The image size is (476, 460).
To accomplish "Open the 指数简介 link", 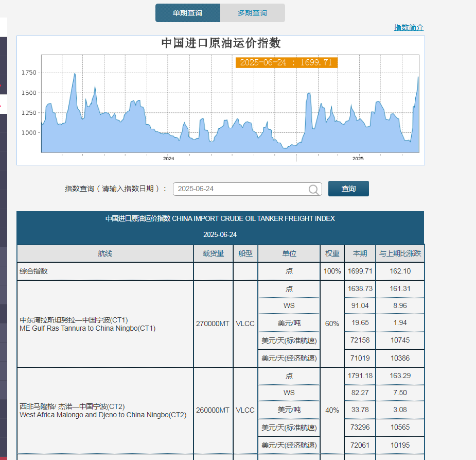I will point(409,27).
